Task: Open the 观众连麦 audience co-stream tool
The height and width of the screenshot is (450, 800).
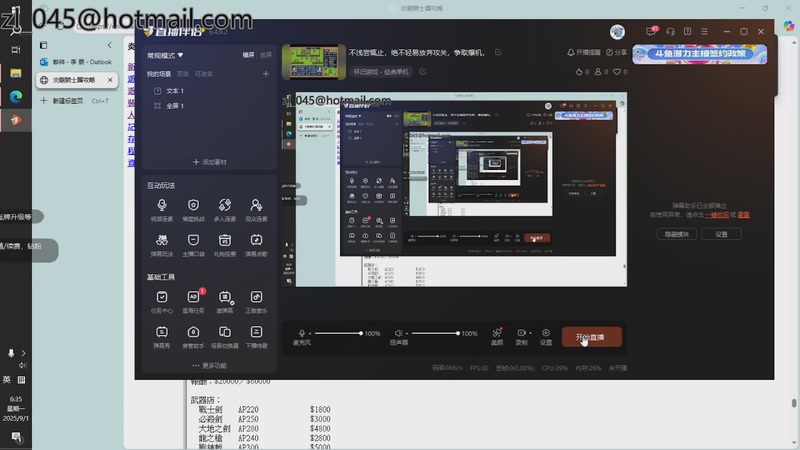Action: tap(256, 210)
